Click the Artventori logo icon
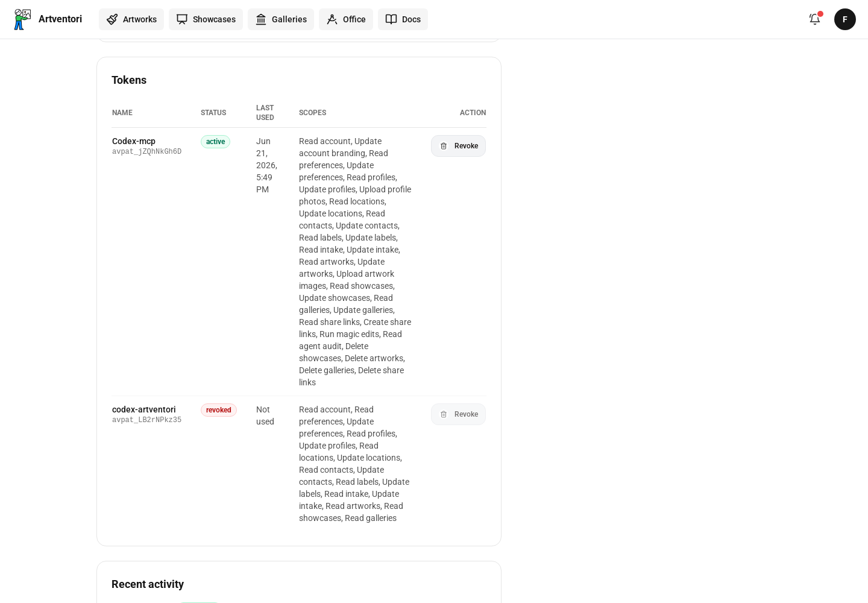 click(x=22, y=19)
